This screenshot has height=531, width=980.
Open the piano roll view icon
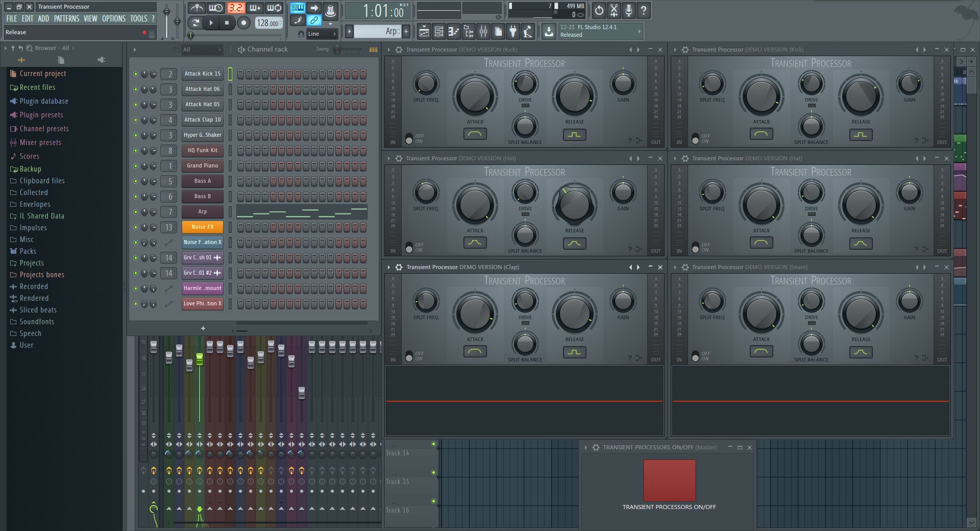click(453, 32)
